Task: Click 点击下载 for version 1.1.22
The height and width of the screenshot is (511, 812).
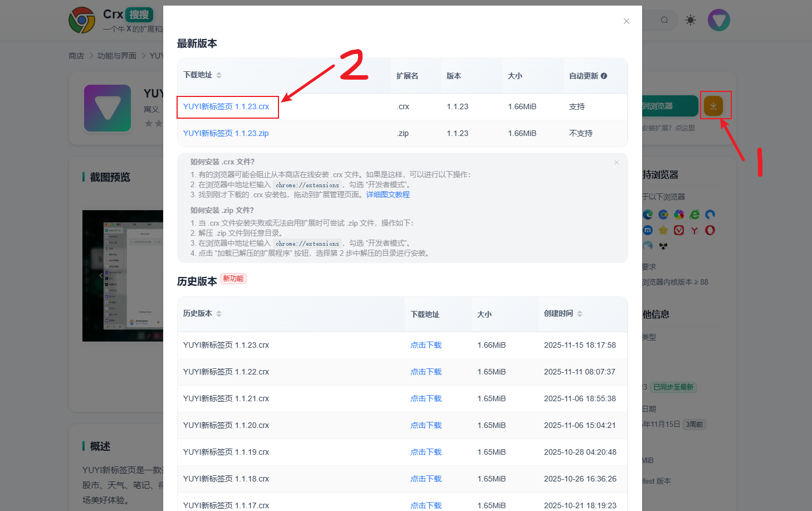Action: [x=426, y=372]
